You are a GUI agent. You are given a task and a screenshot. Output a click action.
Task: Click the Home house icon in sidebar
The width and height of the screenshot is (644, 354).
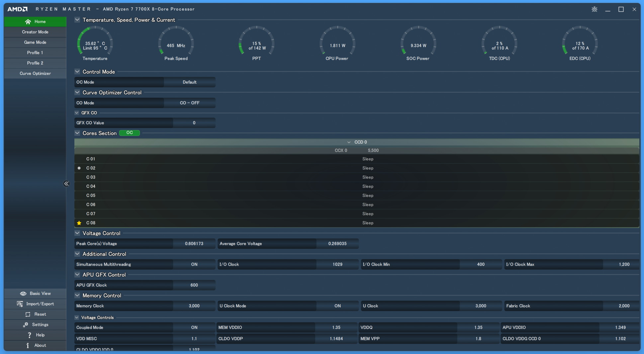click(x=28, y=22)
